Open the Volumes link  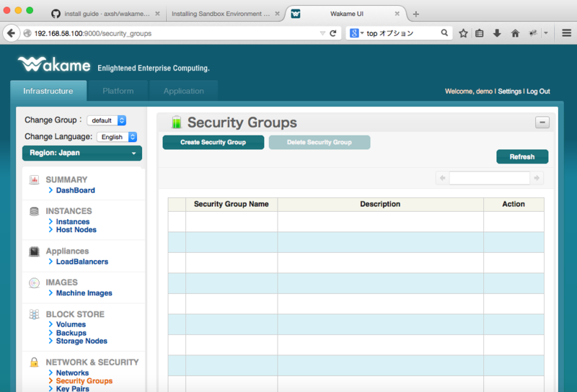[x=71, y=324]
